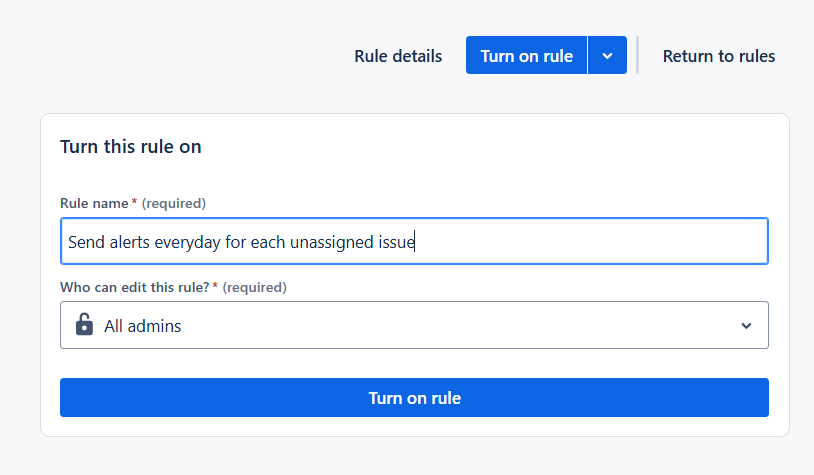Click the unlocked padlock icon
Image resolution: width=814 pixels, height=475 pixels.
[84, 325]
